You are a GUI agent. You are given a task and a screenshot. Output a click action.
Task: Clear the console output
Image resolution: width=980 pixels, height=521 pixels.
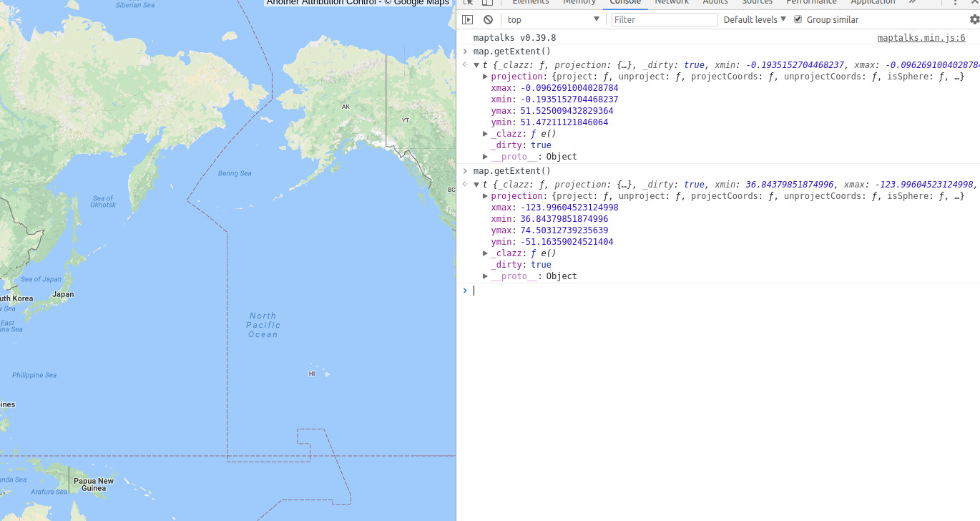tap(488, 19)
